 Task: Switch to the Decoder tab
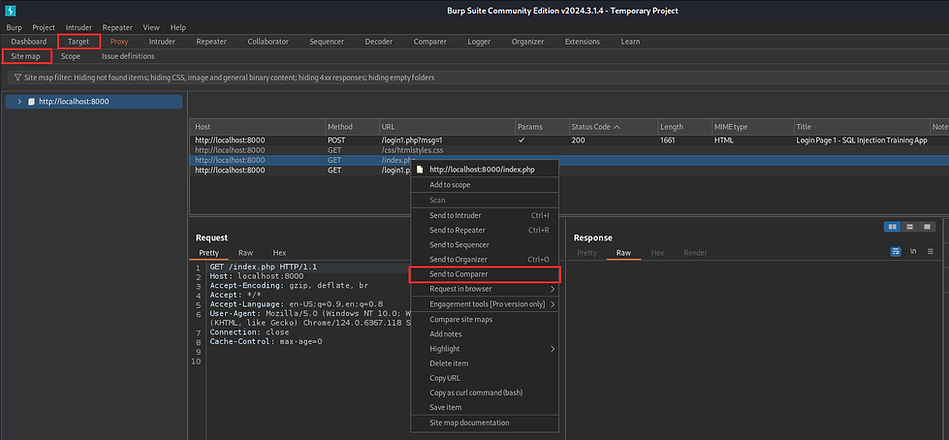[x=379, y=42]
